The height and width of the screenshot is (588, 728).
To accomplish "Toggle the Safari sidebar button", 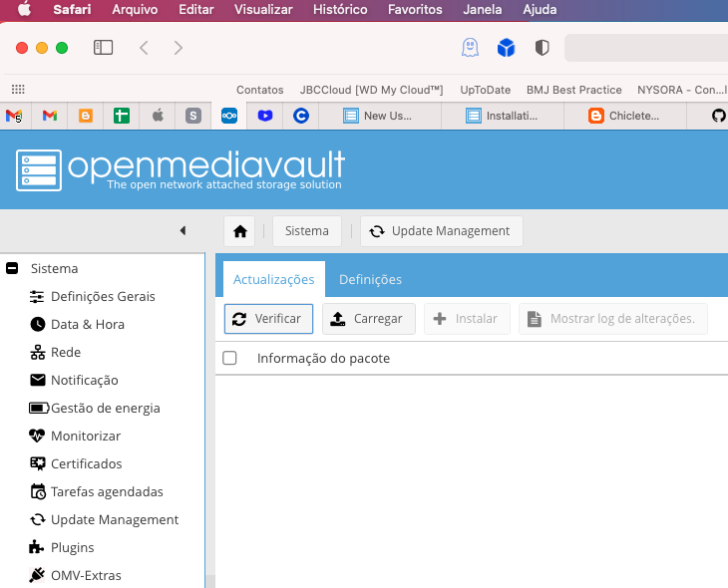I will coord(103,48).
